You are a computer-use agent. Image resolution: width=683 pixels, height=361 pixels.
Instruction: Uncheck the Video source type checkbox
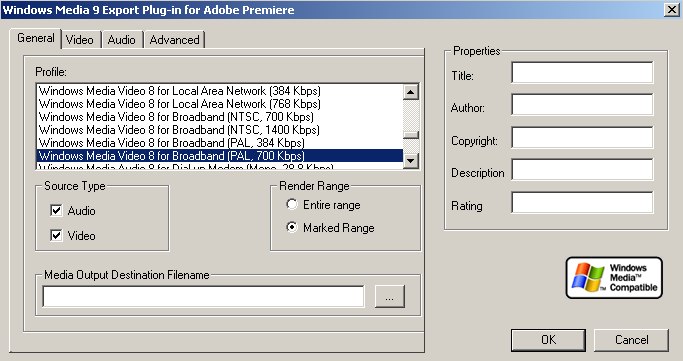(56, 236)
